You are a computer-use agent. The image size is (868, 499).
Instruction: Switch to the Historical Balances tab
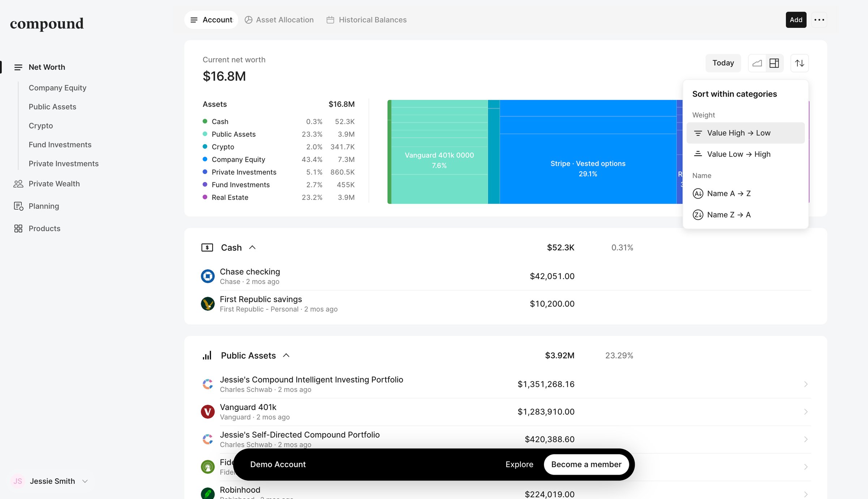(367, 20)
